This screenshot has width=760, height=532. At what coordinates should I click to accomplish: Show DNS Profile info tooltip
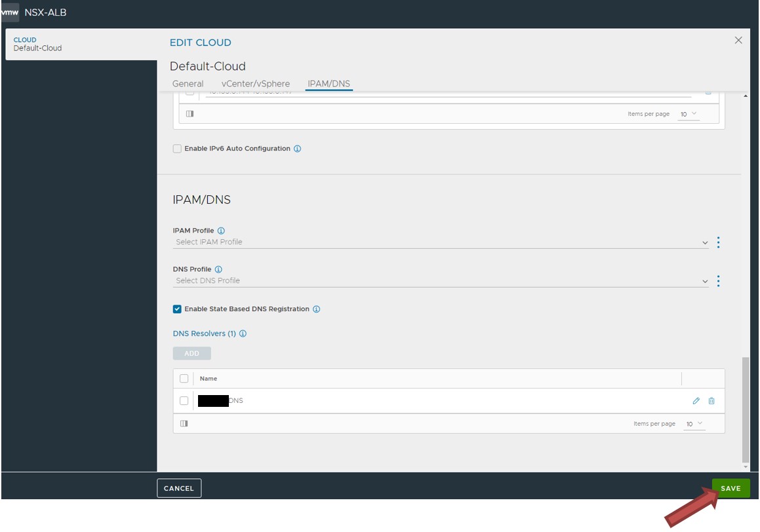pos(218,269)
